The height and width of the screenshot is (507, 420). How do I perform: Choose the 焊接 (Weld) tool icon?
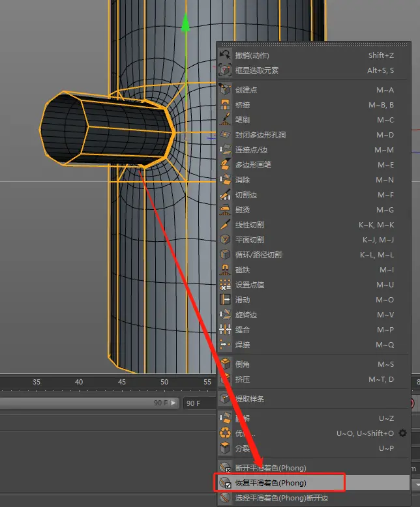225,345
